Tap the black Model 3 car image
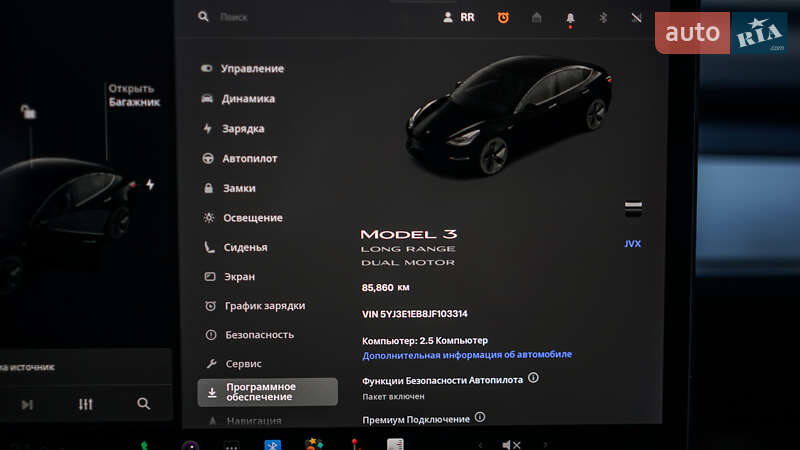 click(509, 116)
